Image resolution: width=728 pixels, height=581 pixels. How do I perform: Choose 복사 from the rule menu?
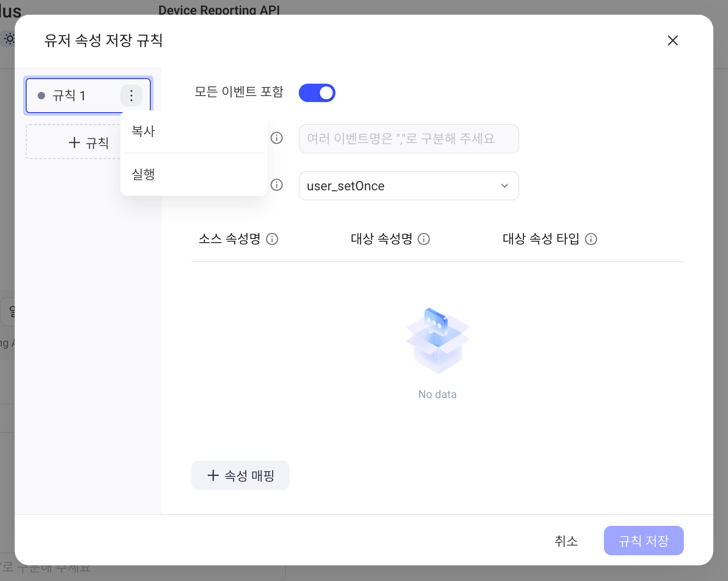click(x=194, y=131)
